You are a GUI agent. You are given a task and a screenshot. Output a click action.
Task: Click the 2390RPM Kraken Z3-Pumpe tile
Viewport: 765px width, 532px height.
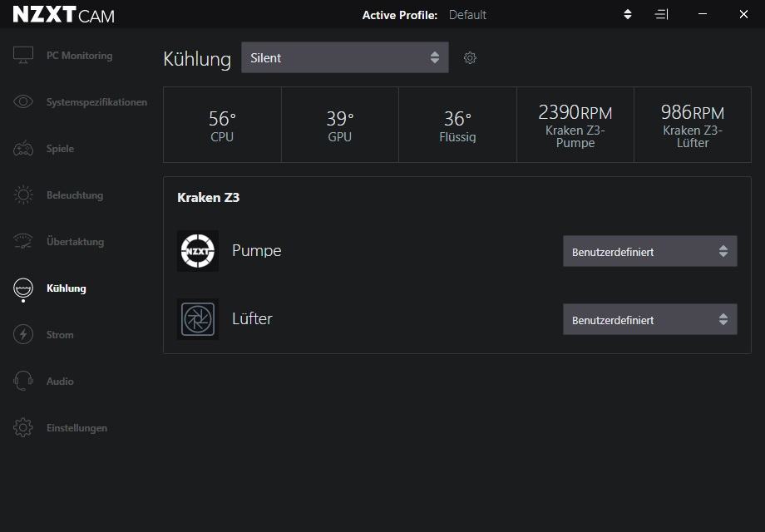tap(575, 125)
